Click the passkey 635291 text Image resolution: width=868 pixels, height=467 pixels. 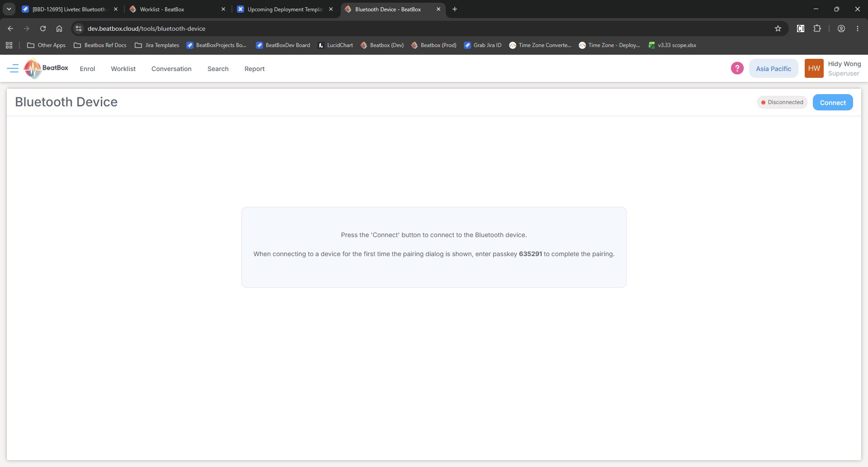[530, 254]
